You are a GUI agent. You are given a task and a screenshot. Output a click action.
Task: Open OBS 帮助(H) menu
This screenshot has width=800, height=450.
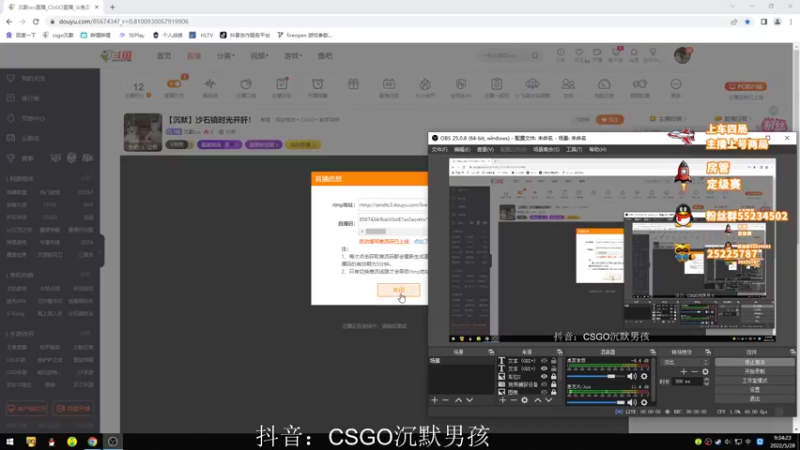[x=597, y=149]
